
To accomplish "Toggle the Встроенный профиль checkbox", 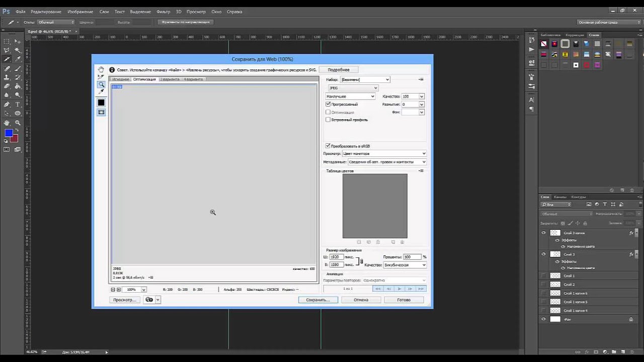I will [x=328, y=120].
